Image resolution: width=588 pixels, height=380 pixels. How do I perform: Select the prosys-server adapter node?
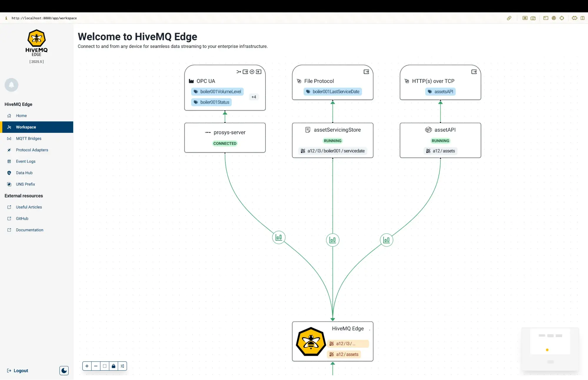pyautogui.click(x=225, y=138)
